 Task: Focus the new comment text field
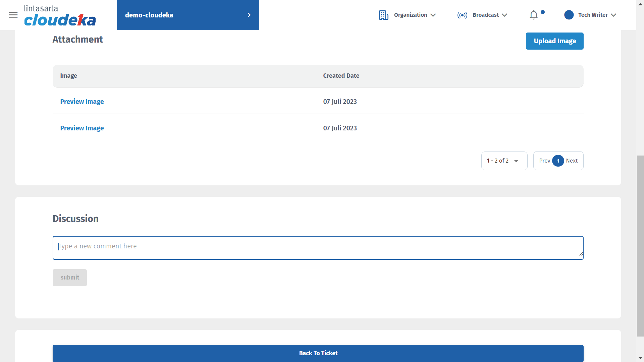318,248
